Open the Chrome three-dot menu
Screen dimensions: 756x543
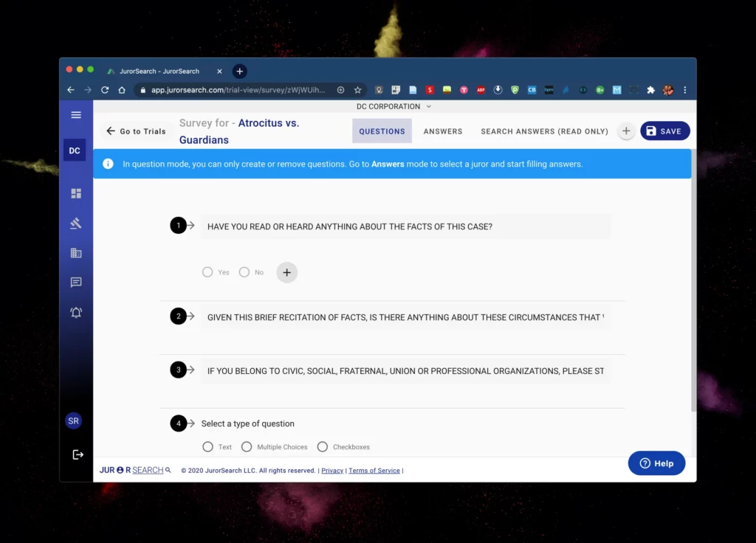[x=684, y=90]
